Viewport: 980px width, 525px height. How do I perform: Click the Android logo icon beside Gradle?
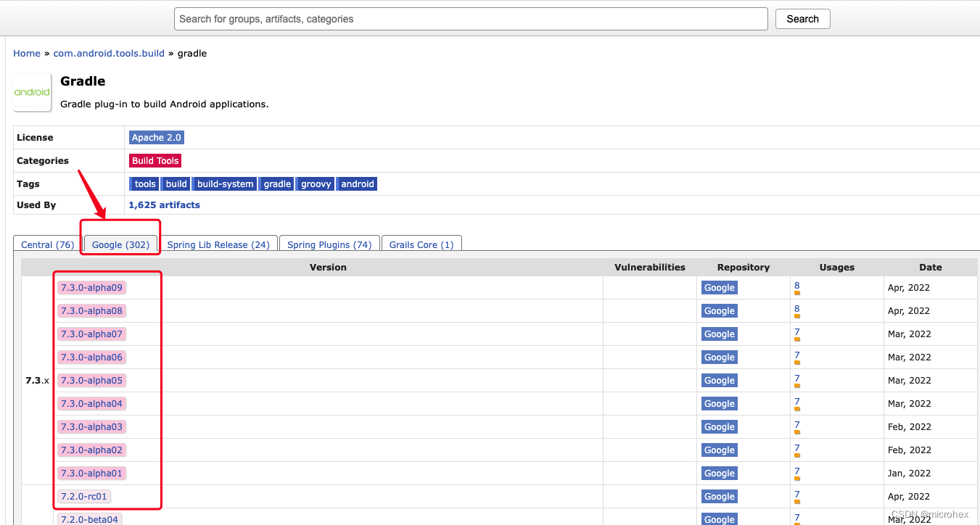click(32, 92)
